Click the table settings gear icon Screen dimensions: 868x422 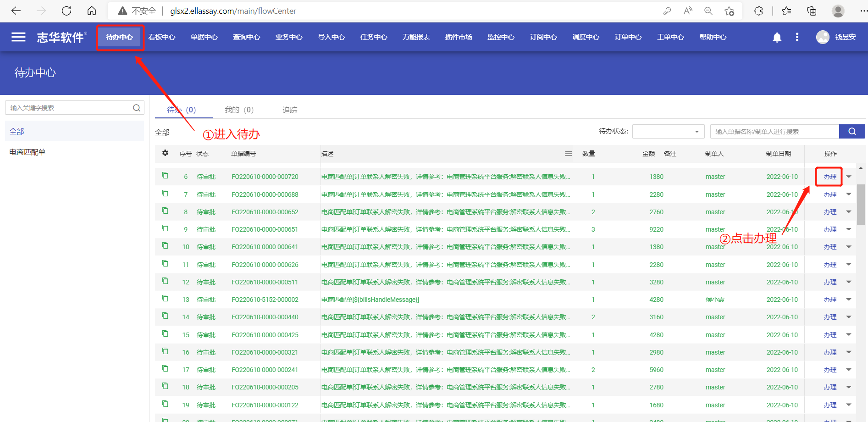165,153
